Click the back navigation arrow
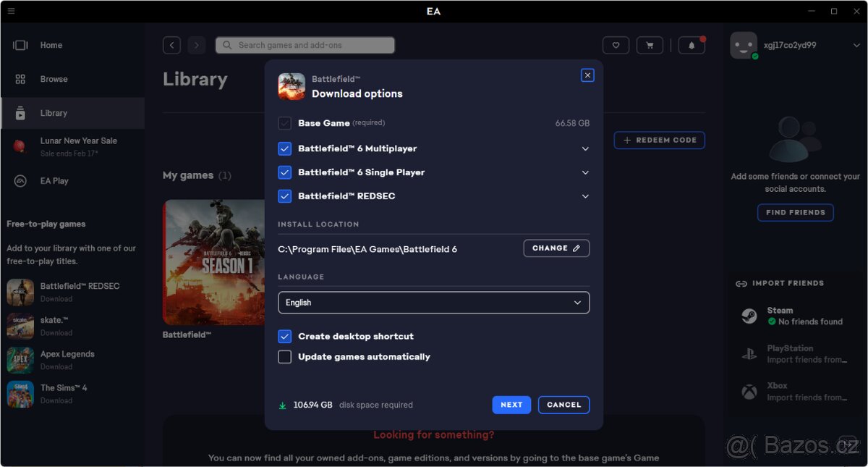 (171, 46)
